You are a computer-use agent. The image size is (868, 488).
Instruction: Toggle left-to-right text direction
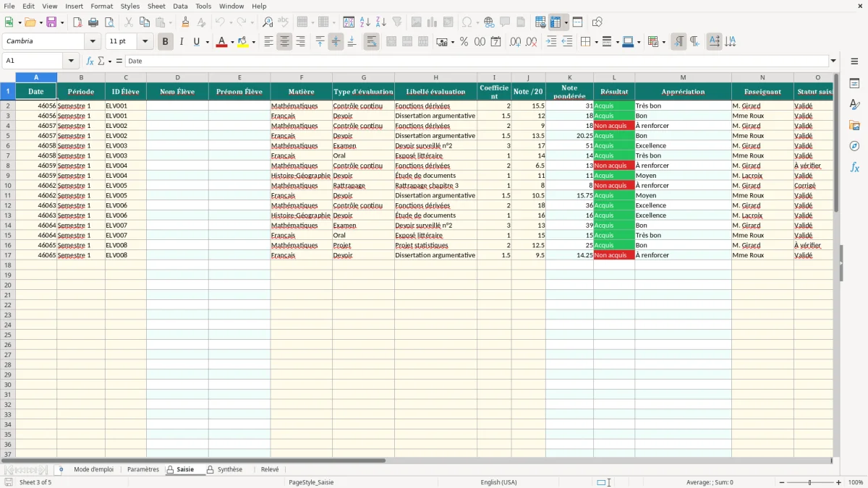coord(678,42)
